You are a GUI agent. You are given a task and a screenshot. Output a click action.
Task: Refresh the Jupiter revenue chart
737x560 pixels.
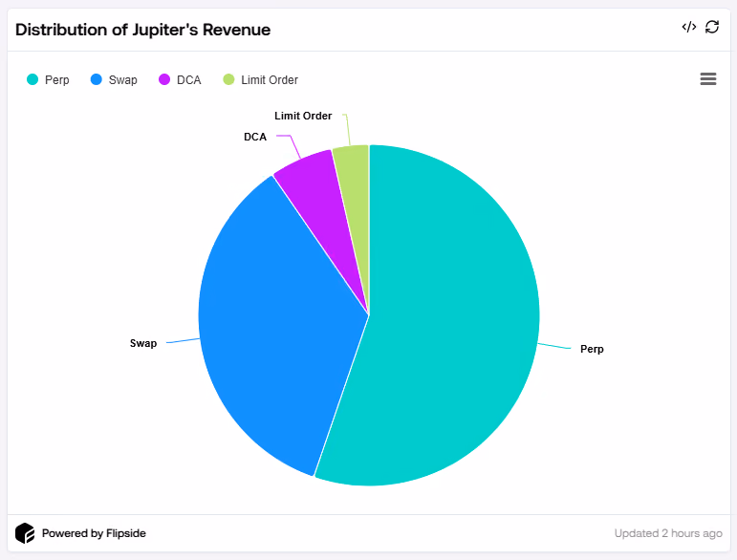[712, 28]
